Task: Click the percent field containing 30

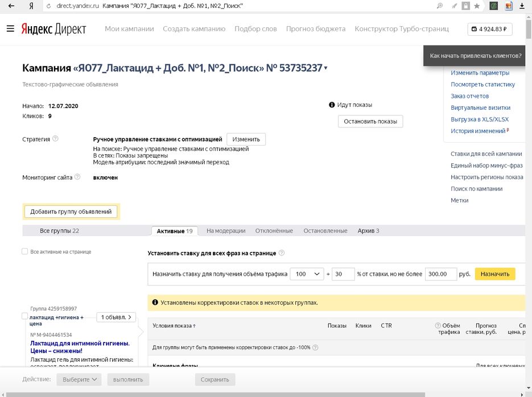Action: tap(343, 274)
